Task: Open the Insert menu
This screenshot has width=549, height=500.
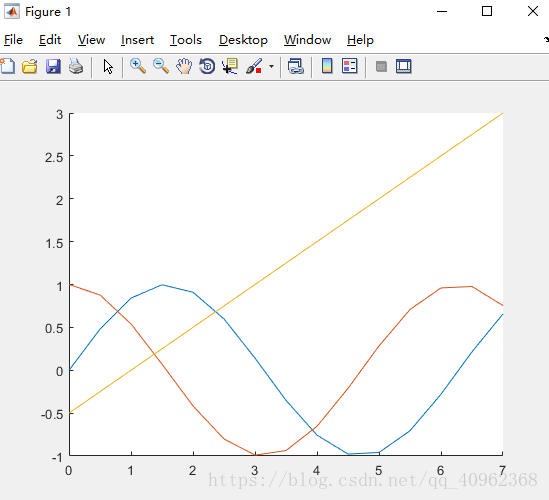Action: tap(137, 40)
